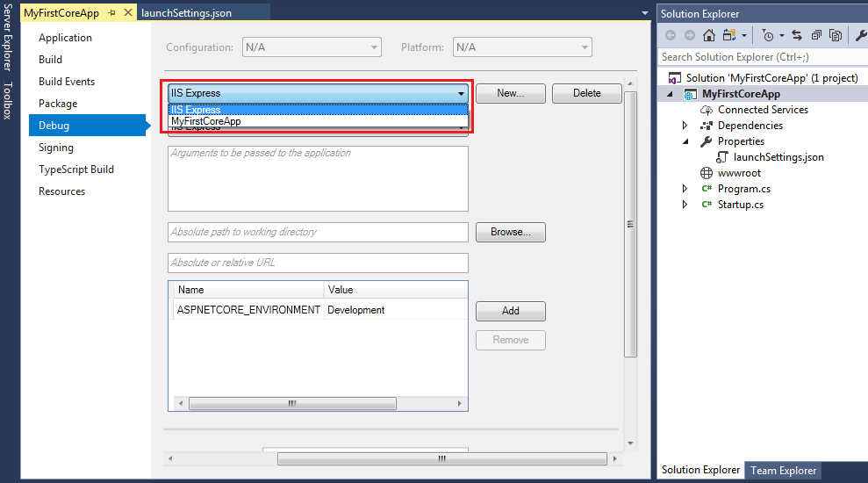Open the Platform N/A dropdown
Screen dimensions: 868x483
pyautogui.click(x=522, y=47)
